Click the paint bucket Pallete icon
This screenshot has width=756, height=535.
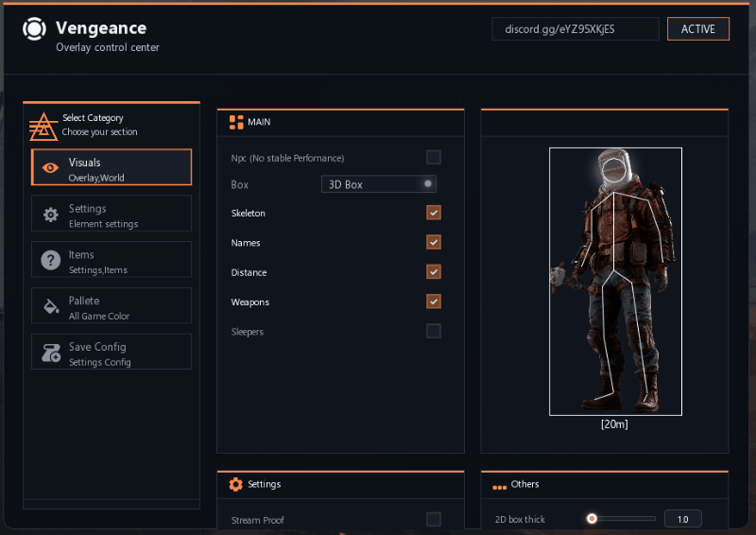coord(51,307)
